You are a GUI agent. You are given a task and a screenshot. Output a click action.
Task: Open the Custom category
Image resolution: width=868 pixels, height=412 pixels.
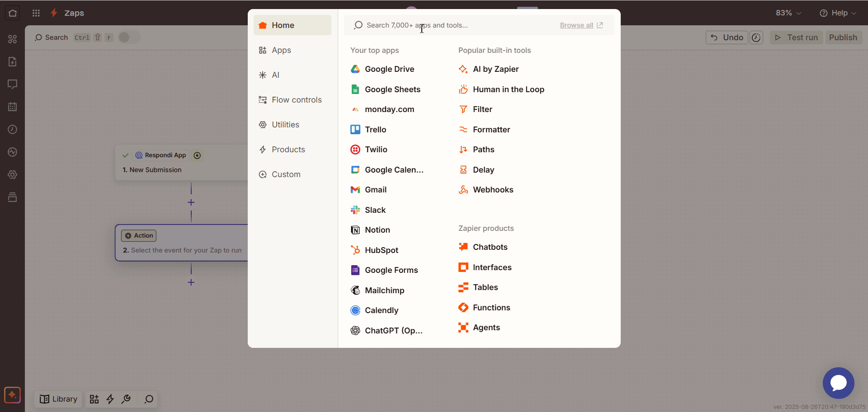point(292,174)
